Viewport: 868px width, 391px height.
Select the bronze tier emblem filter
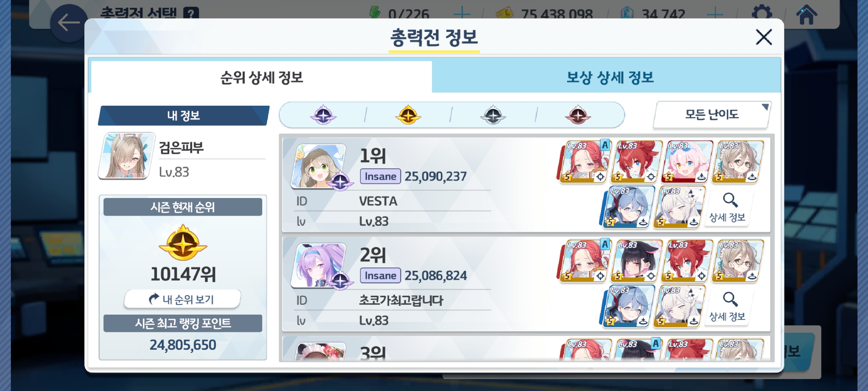coord(578,115)
